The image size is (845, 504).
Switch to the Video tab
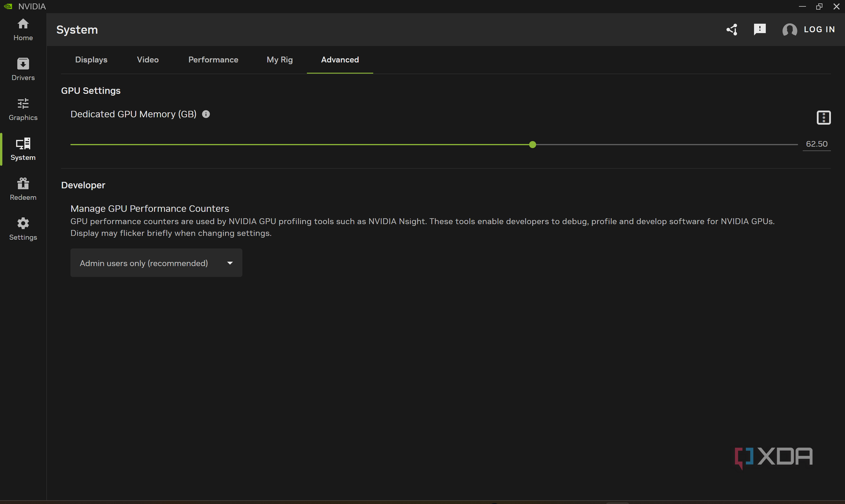coord(148,60)
